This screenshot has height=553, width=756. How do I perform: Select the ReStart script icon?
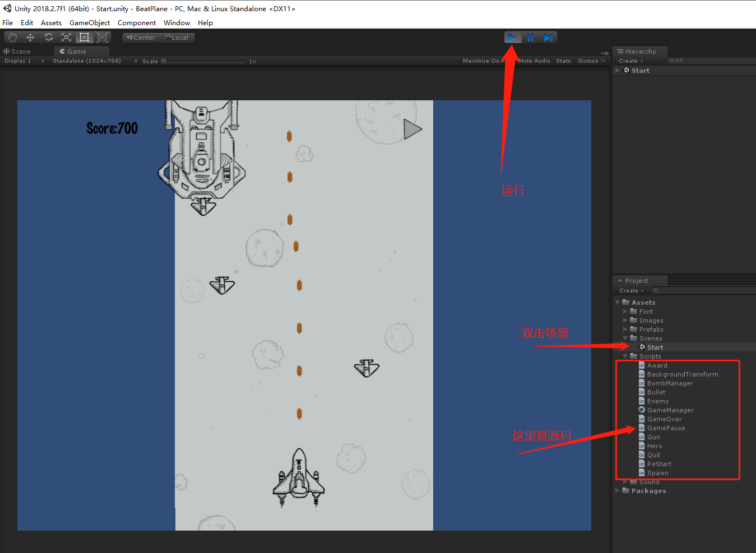(642, 464)
